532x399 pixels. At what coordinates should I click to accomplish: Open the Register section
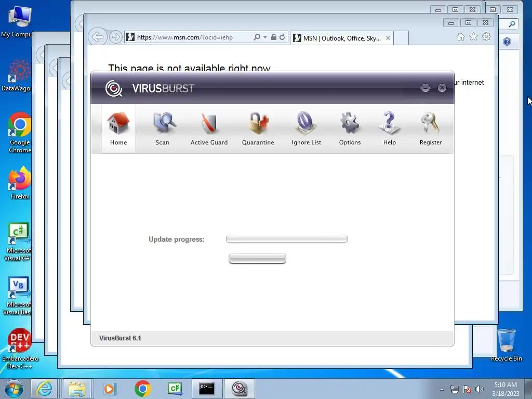point(431,129)
